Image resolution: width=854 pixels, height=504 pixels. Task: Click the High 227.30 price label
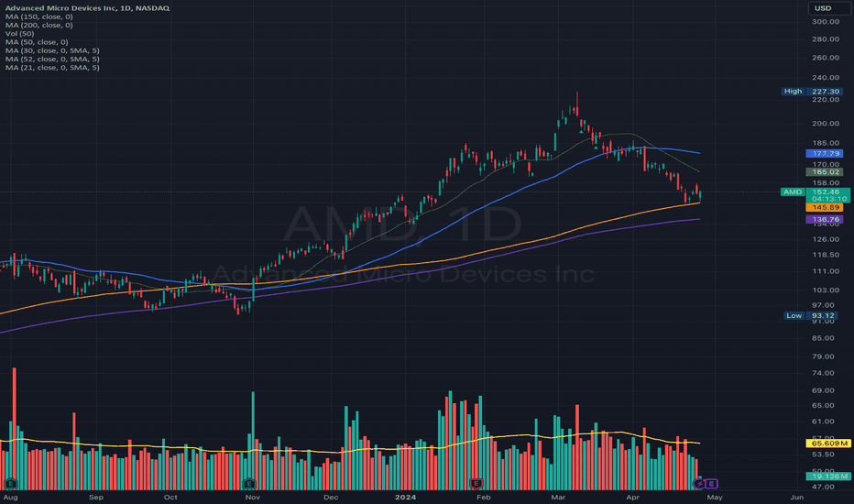pos(812,92)
